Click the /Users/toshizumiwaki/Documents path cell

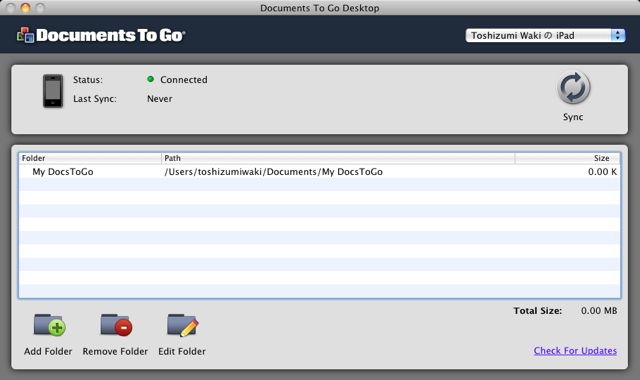tap(273, 172)
